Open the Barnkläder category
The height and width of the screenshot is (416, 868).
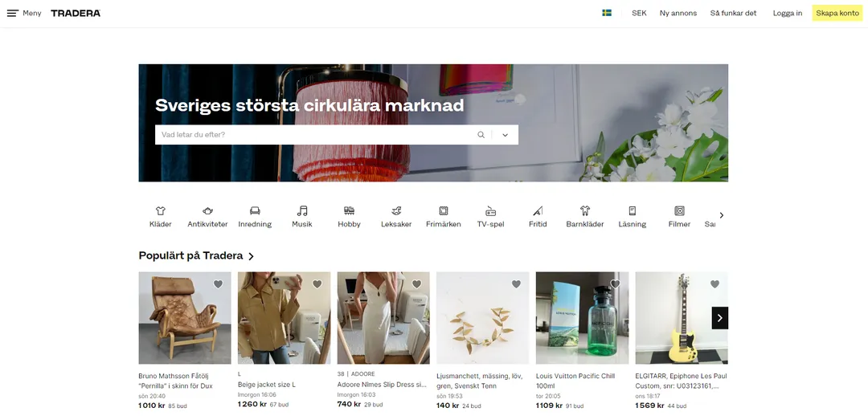584,217
